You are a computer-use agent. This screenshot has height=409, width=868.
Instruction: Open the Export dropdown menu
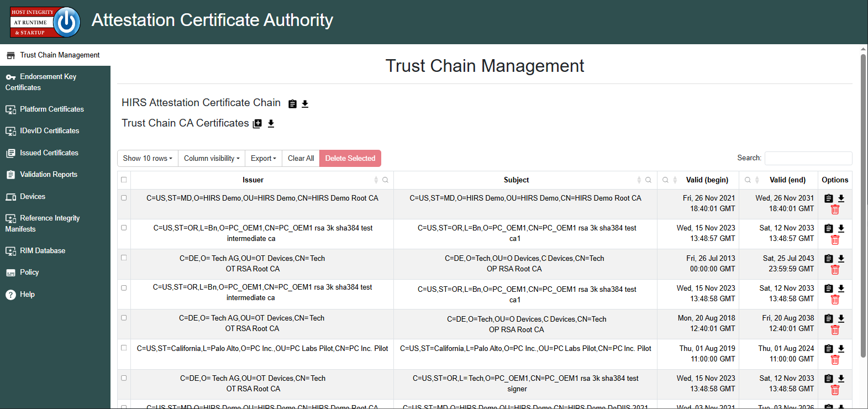coord(264,159)
